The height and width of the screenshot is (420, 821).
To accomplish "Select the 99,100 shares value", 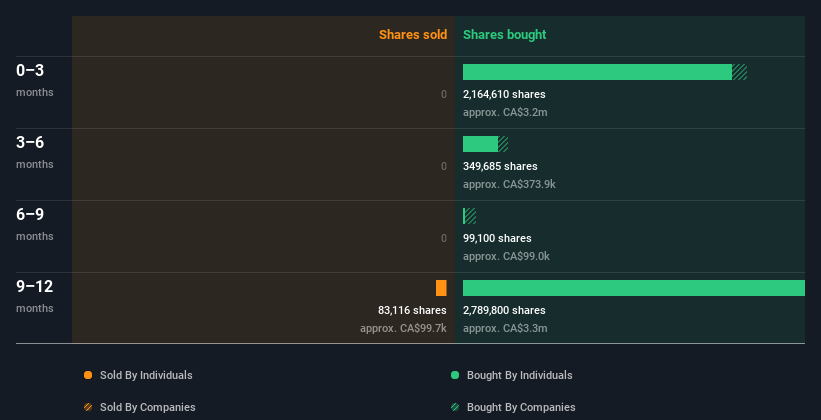I will coord(497,238).
